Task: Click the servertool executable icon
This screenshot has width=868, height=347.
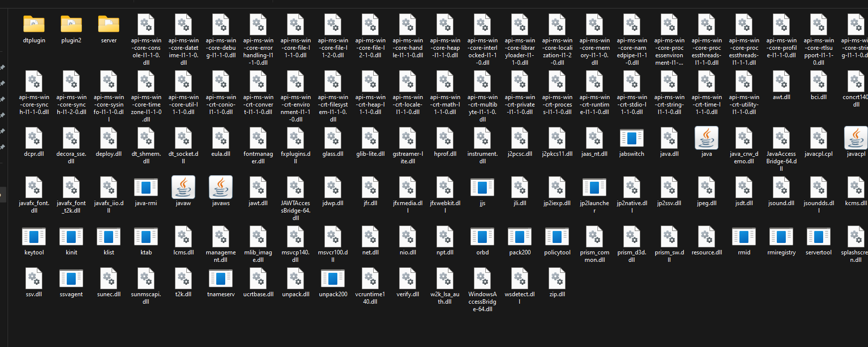Action: tap(819, 236)
